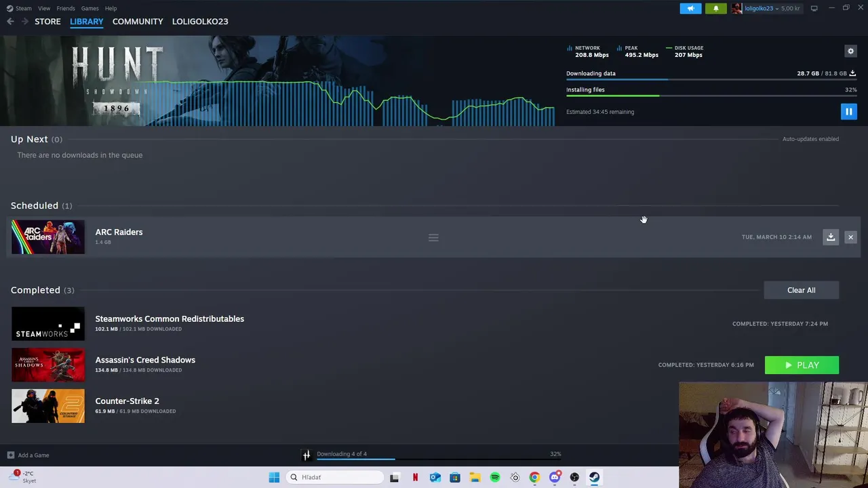Open Outlook from the taskbar
Screen dimensions: 868x488
(x=435, y=477)
